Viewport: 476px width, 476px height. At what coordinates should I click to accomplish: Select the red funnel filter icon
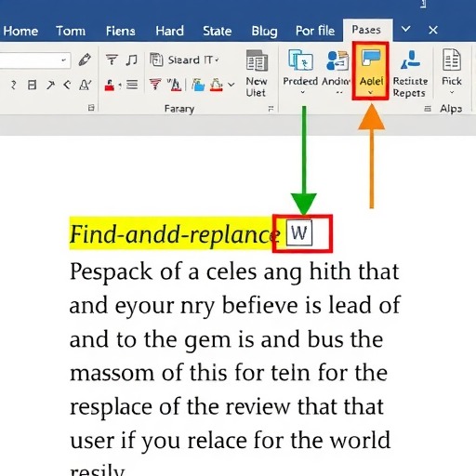point(155,85)
